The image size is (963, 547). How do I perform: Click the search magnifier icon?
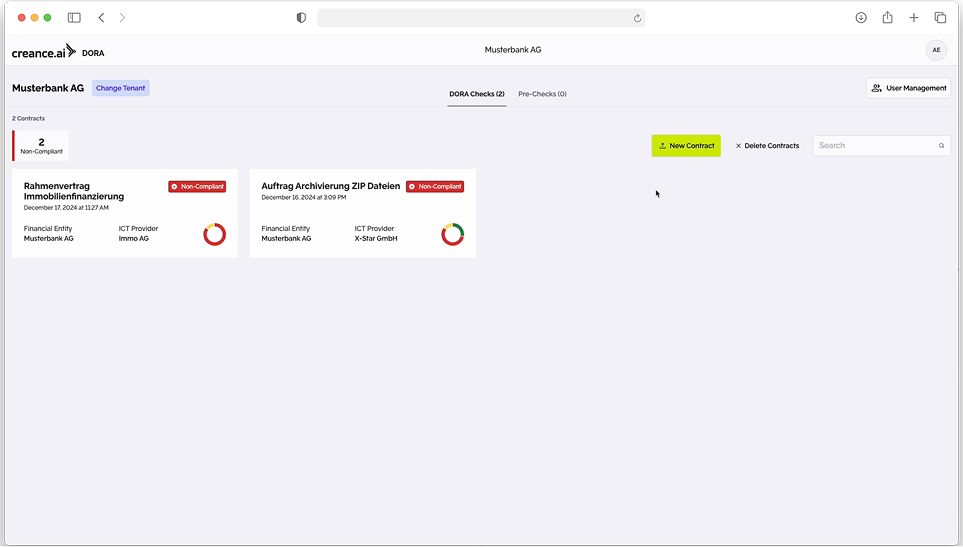pyautogui.click(x=941, y=145)
